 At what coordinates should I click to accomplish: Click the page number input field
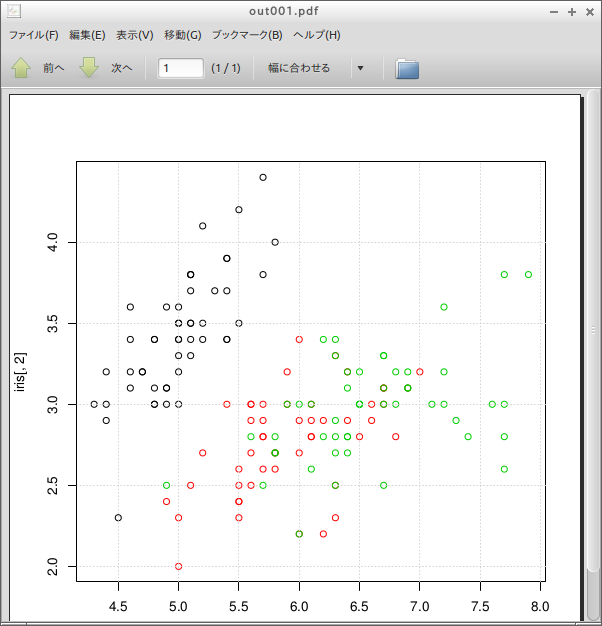point(181,68)
